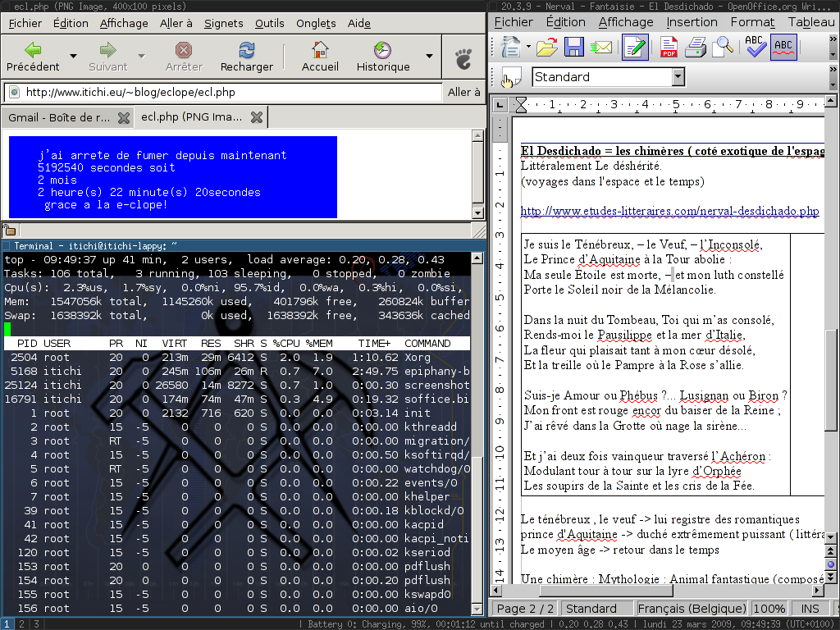840x630 pixels.
Task: Click the Writer navigation ball button
Action: coord(830,564)
